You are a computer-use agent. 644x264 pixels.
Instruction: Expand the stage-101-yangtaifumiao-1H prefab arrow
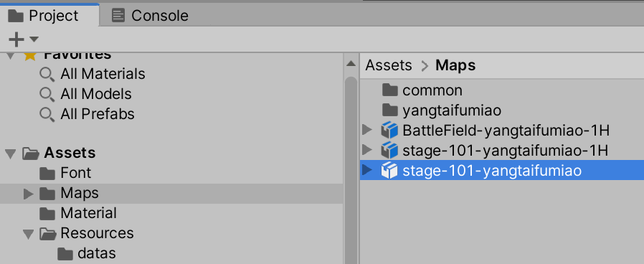(x=367, y=151)
